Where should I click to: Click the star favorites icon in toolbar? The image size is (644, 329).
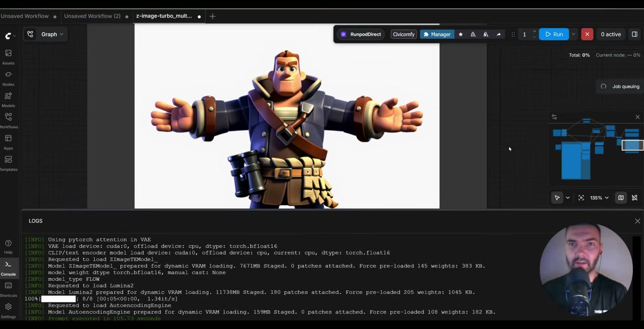pos(460,34)
